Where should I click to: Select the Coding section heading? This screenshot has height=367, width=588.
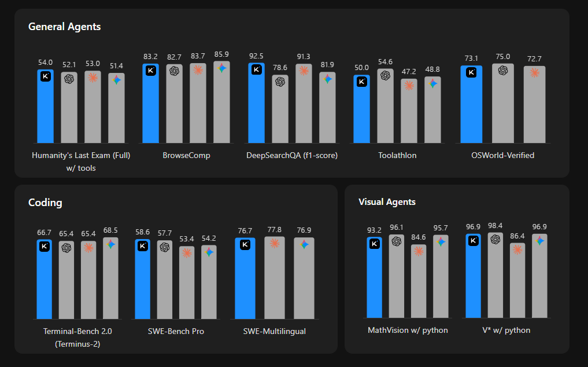[x=45, y=203]
